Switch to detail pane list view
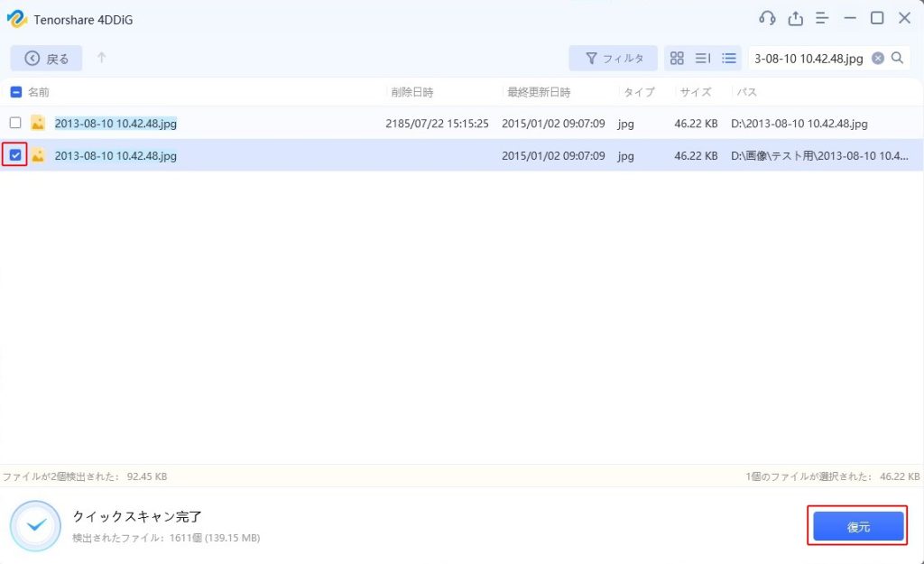The image size is (924, 564). pos(703,59)
